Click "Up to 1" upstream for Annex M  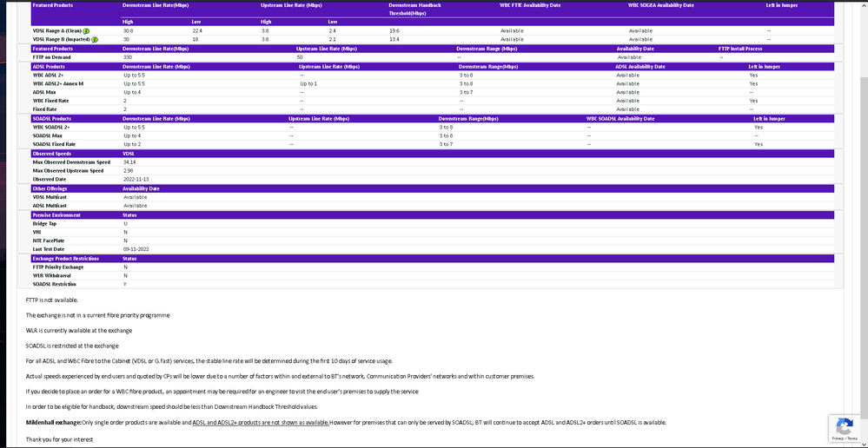coord(308,83)
